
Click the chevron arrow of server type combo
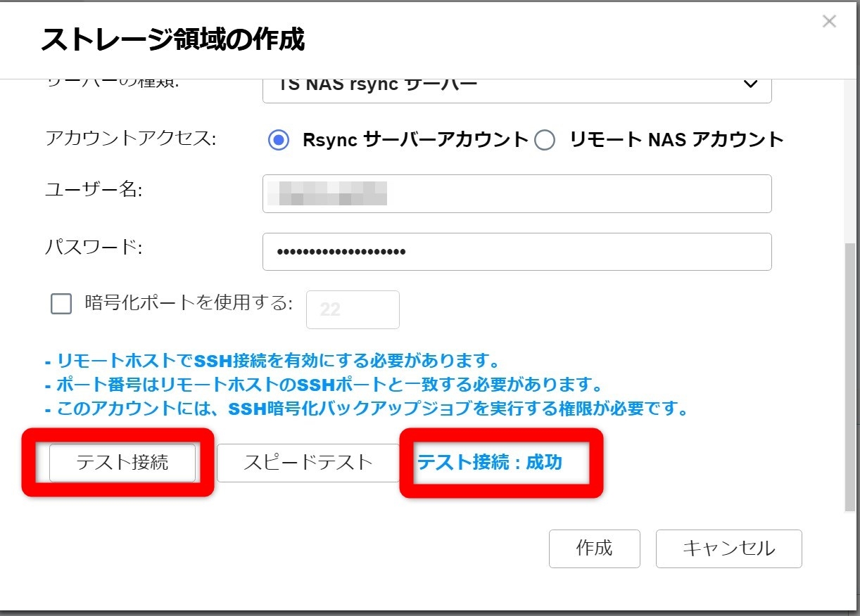(x=750, y=84)
